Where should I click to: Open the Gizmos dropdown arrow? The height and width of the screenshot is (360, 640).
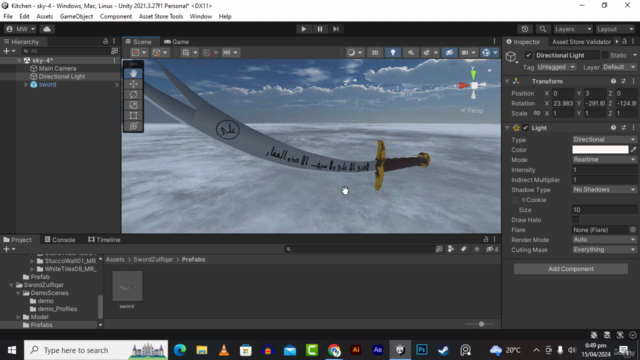point(496,53)
